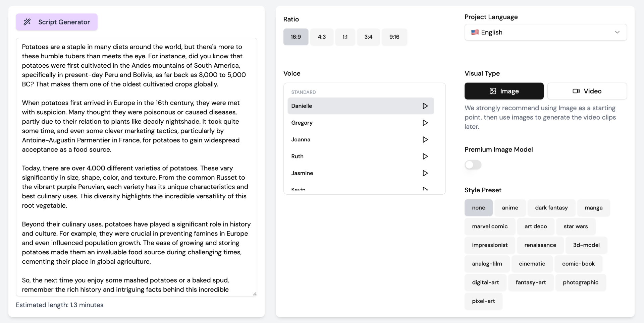Apply the cinematic style preset
The image size is (644, 323).
pos(532,264)
